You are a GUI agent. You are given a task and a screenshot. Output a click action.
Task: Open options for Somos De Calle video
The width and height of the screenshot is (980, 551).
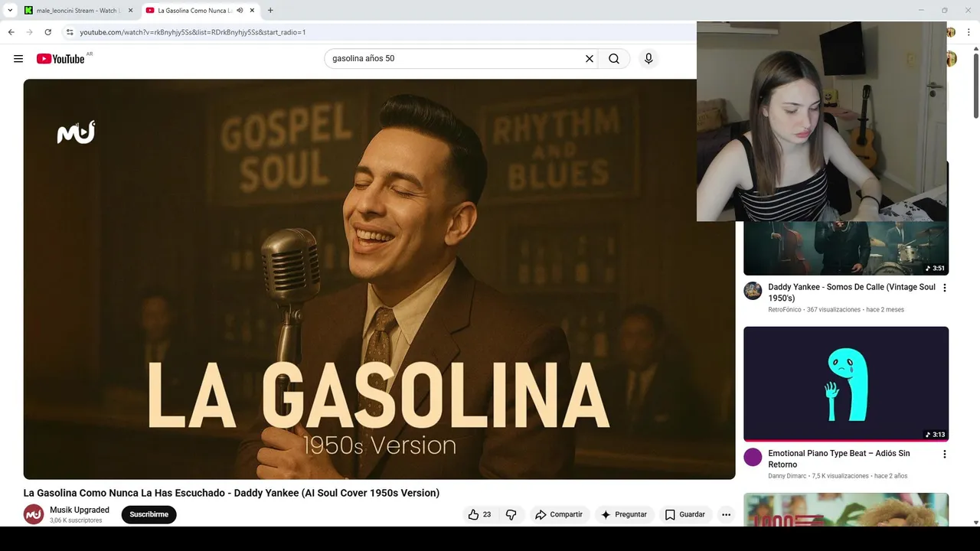(x=944, y=288)
